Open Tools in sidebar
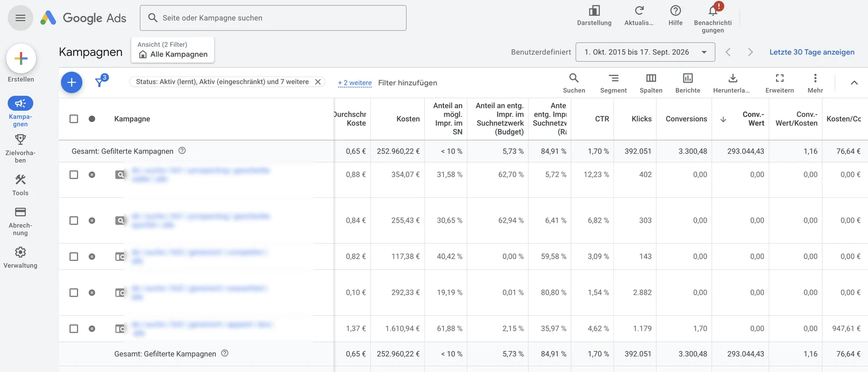Image resolution: width=868 pixels, height=372 pixels. pyautogui.click(x=20, y=185)
